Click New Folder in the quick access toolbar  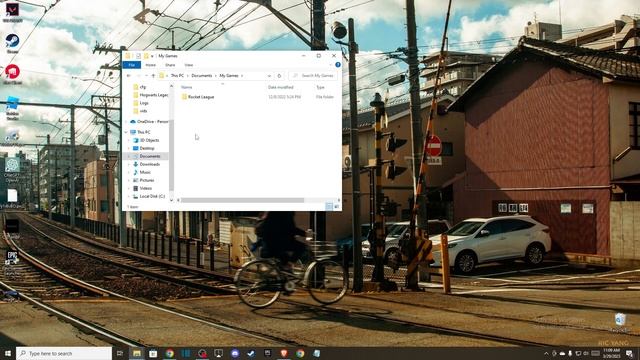[146, 56]
